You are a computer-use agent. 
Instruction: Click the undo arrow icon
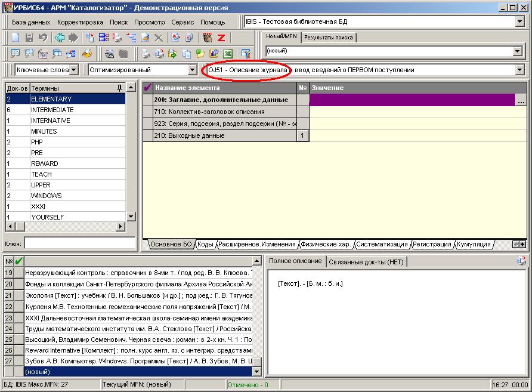[43, 38]
